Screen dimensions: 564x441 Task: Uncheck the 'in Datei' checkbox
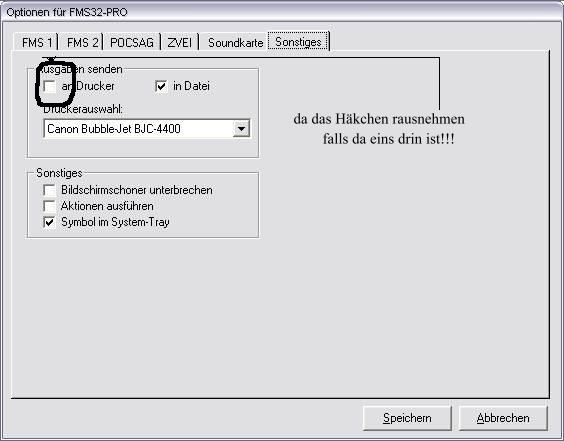click(161, 86)
